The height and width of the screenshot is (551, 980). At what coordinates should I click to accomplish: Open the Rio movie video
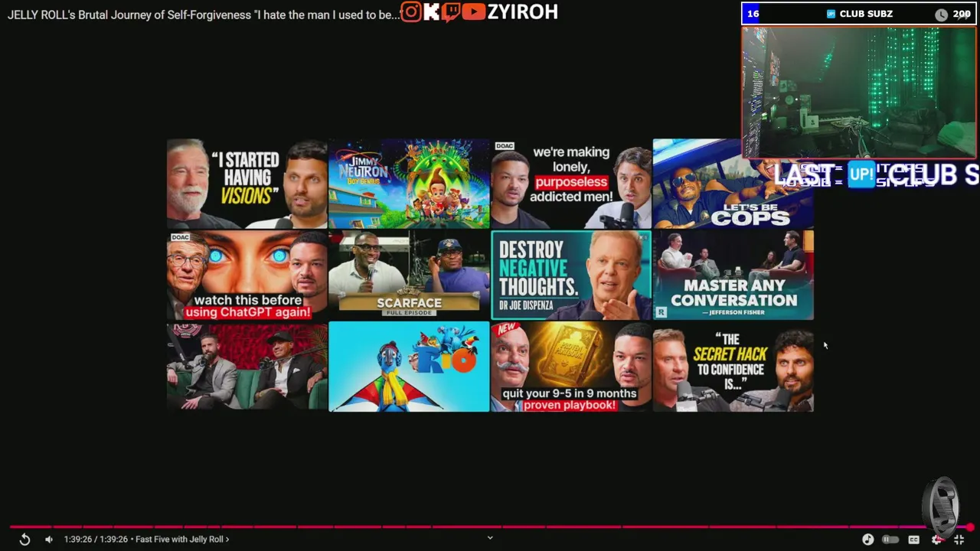click(409, 367)
